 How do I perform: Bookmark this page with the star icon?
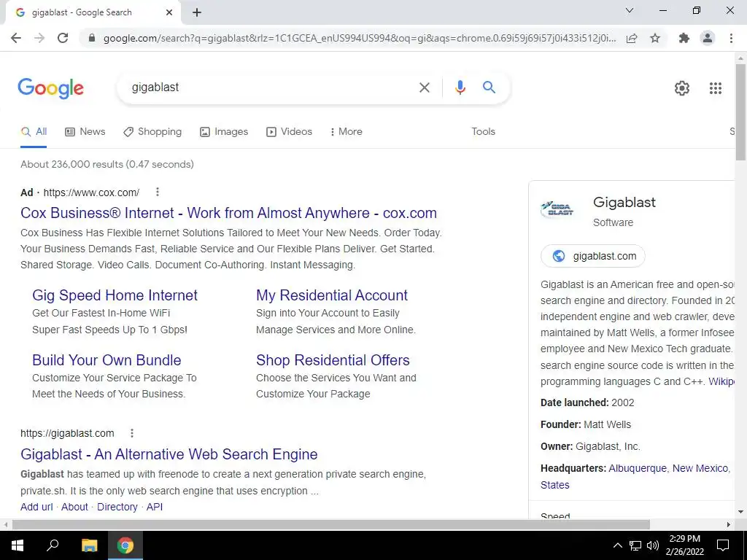[x=655, y=38]
